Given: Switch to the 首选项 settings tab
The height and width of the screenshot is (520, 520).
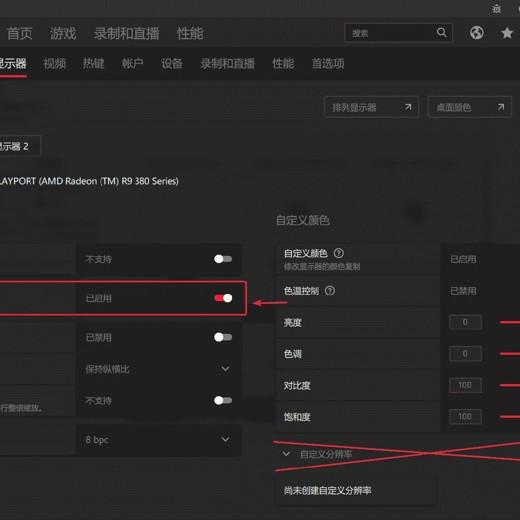Looking at the screenshot, I should tap(328, 63).
